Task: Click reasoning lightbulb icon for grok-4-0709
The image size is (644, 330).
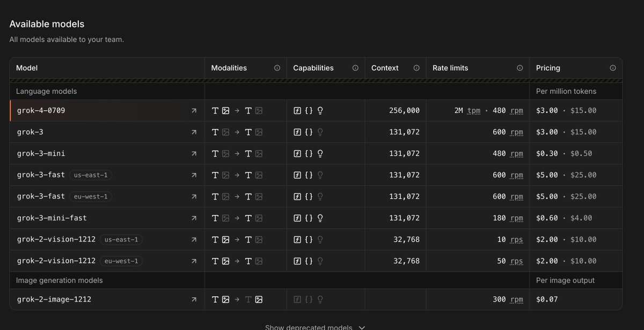Action: (x=320, y=111)
